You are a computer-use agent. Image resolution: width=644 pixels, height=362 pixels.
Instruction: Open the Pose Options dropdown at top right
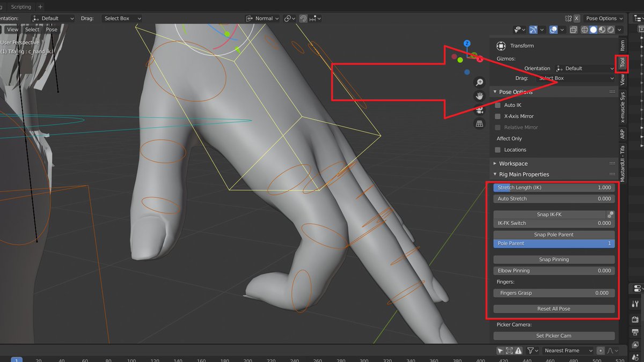(x=604, y=18)
